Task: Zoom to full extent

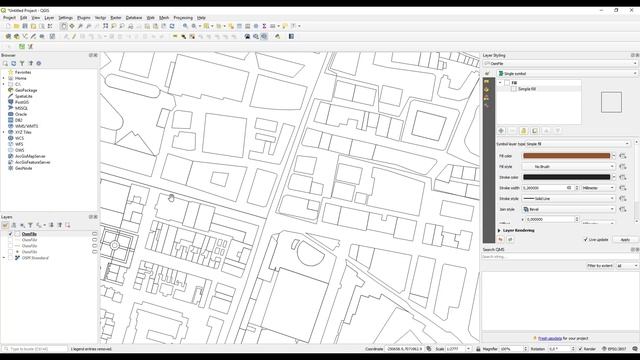Action: 105,26
